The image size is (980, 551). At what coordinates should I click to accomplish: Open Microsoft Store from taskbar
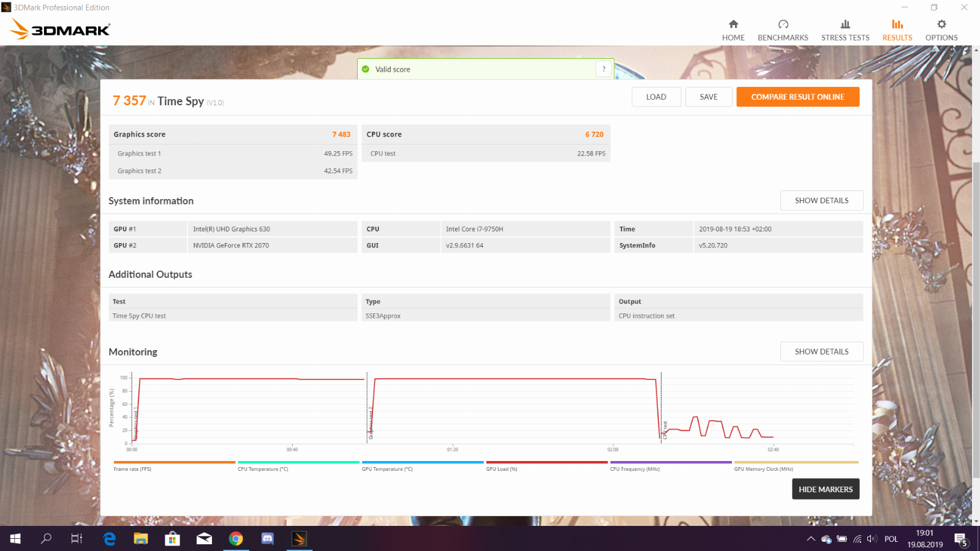coord(173,539)
